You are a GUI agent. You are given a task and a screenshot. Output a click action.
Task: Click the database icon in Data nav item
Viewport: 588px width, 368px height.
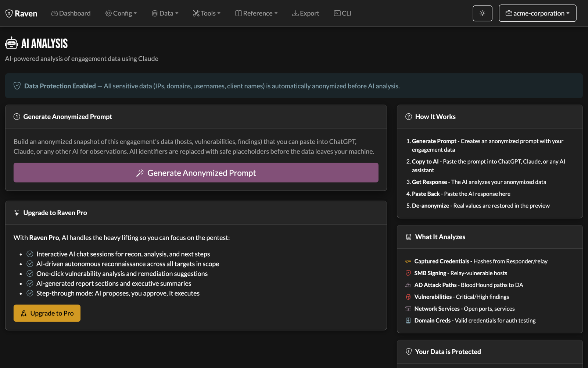pyautogui.click(x=155, y=13)
